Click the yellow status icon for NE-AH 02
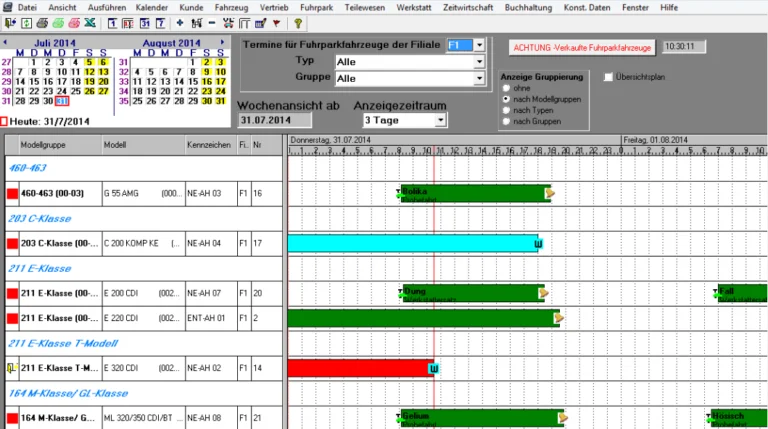The height and width of the screenshot is (429, 768). click(x=12, y=368)
